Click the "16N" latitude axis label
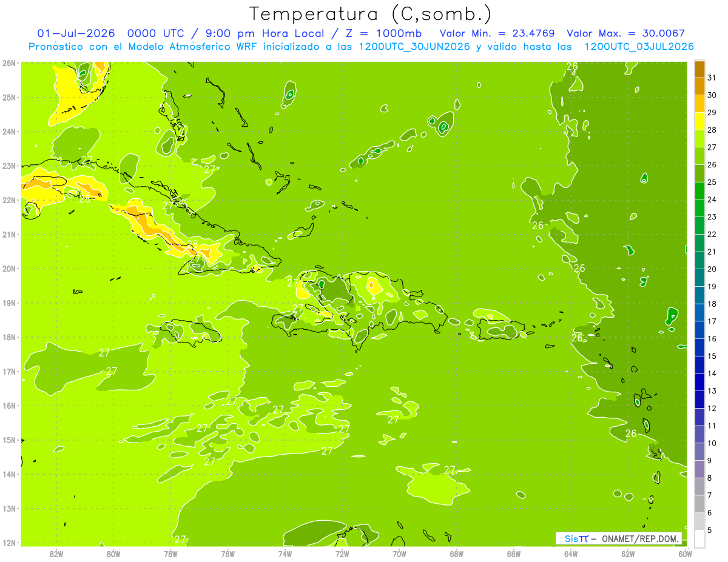The height and width of the screenshot is (562, 728). (x=9, y=406)
